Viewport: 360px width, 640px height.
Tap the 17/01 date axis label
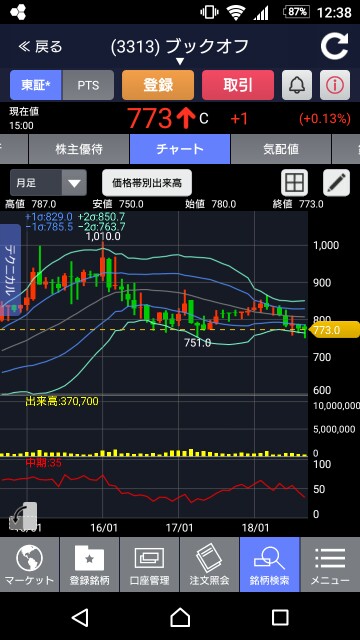click(180, 528)
